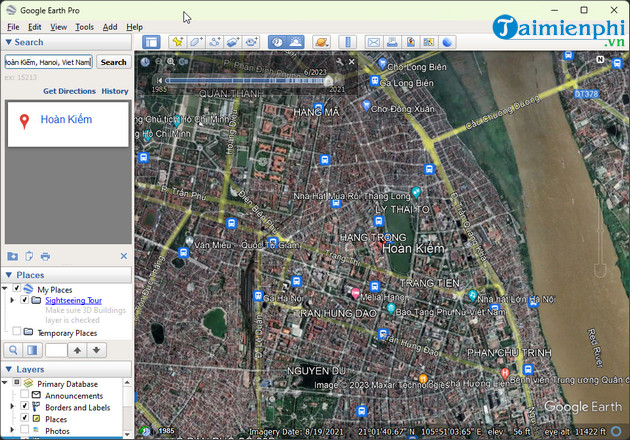This screenshot has height=440, width=630.
Task: Open the View menu
Action: tap(59, 27)
